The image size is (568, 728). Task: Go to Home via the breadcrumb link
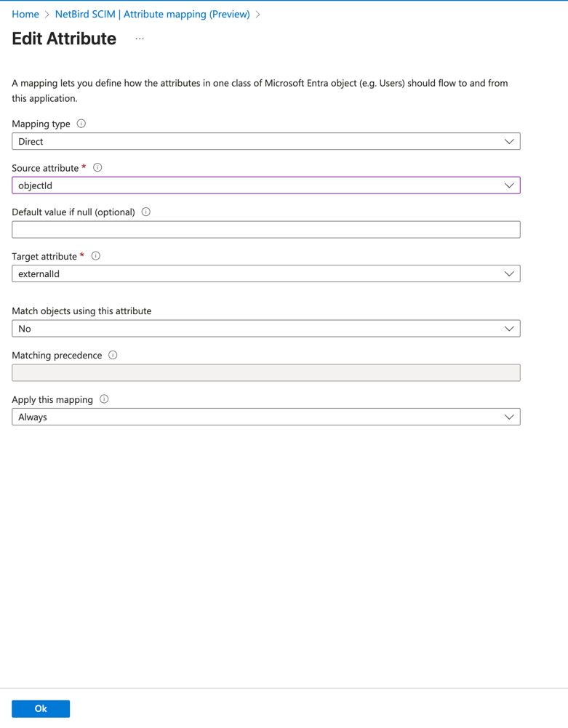point(25,14)
